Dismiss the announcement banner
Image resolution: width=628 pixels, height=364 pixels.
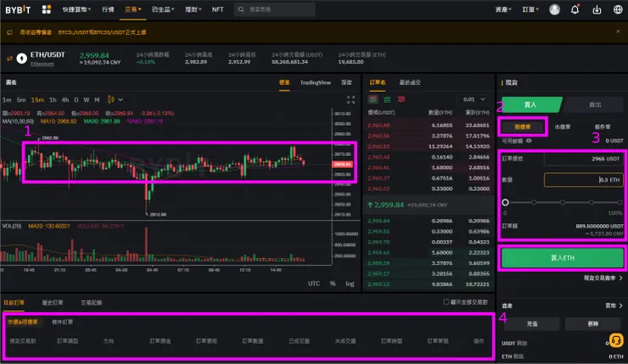tap(618, 31)
